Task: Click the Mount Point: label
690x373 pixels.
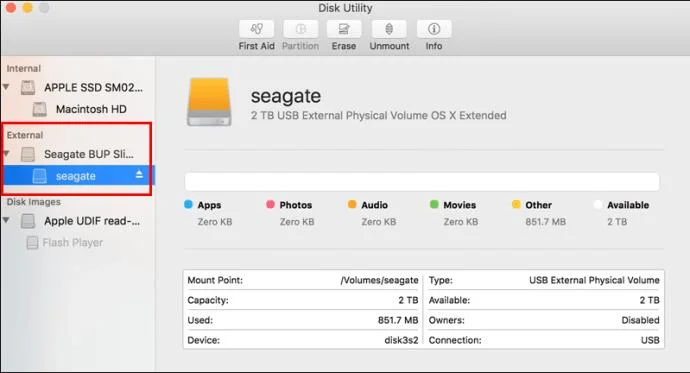Action: pos(215,280)
